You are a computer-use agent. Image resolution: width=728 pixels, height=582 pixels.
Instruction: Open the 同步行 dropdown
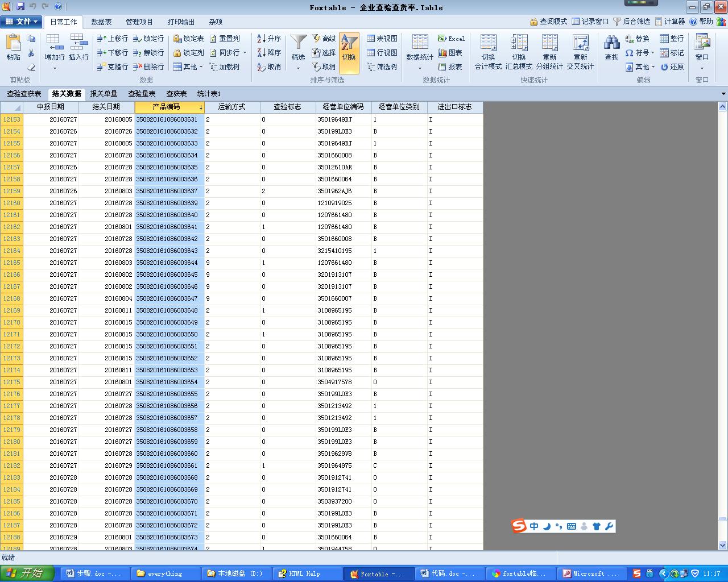click(228, 53)
